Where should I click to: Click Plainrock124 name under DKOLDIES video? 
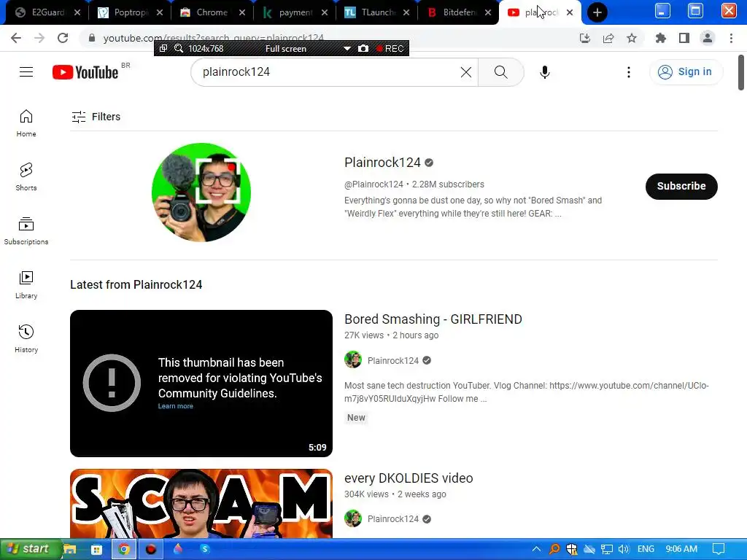pyautogui.click(x=393, y=519)
